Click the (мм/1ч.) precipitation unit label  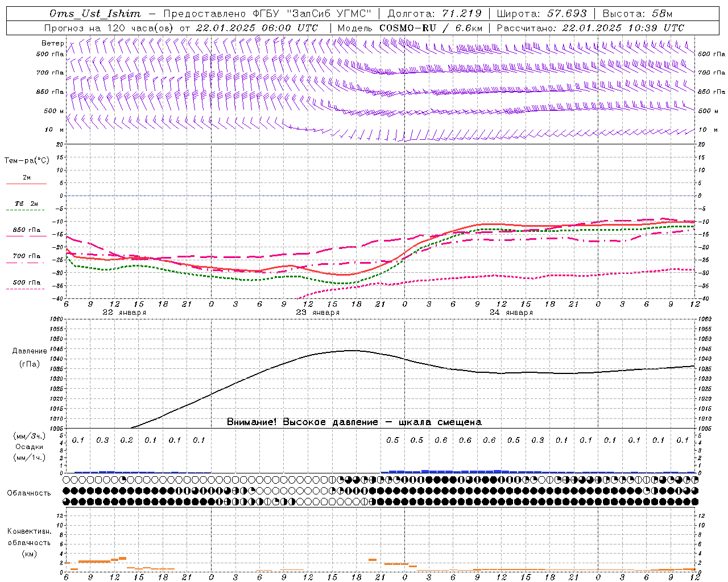click(x=30, y=458)
